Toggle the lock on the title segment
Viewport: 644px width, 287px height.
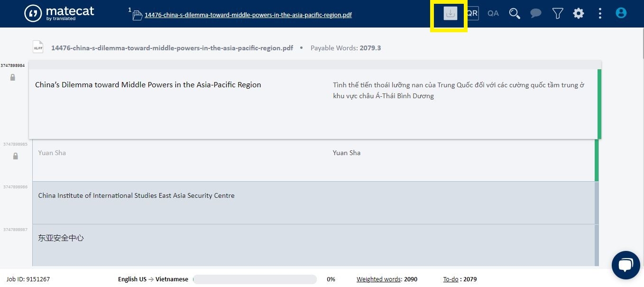click(x=13, y=77)
